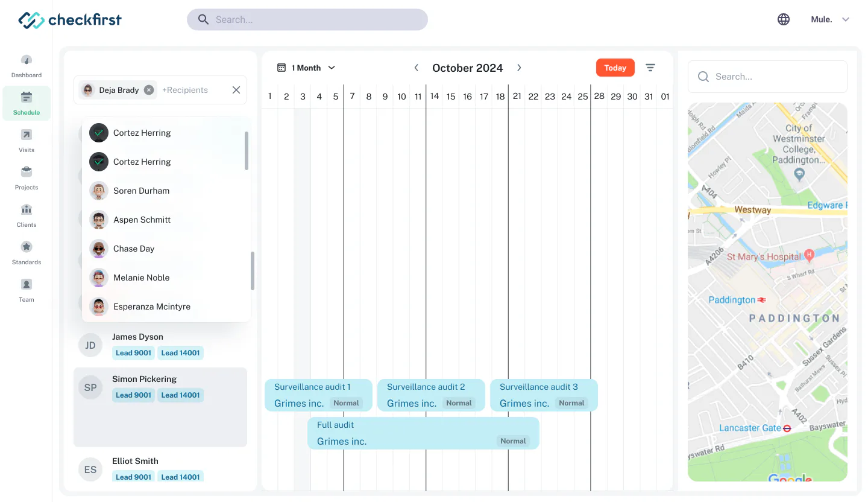
Task: Click the checkfirst logo
Action: pyautogui.click(x=70, y=20)
